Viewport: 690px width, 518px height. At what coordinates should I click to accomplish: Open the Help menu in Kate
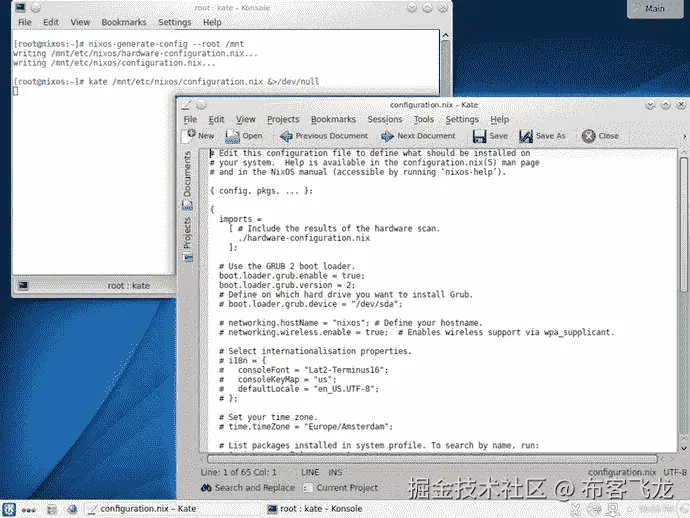(499, 119)
